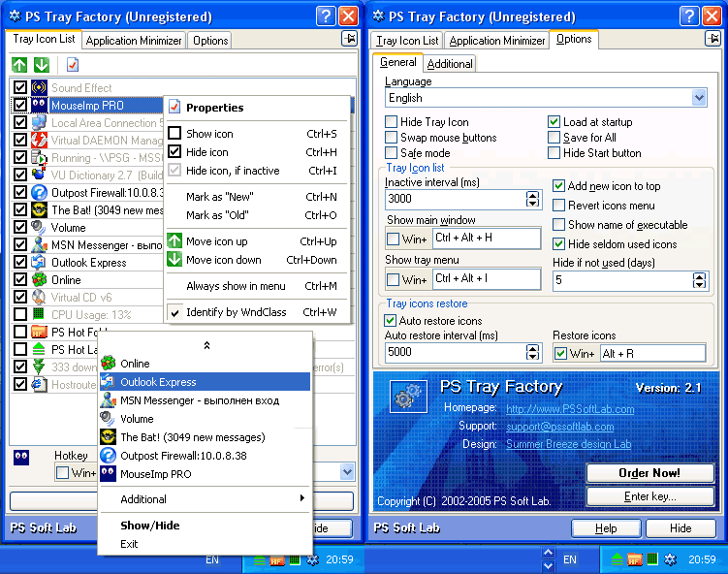Choose Exit from the tray popup menu

tap(205, 544)
